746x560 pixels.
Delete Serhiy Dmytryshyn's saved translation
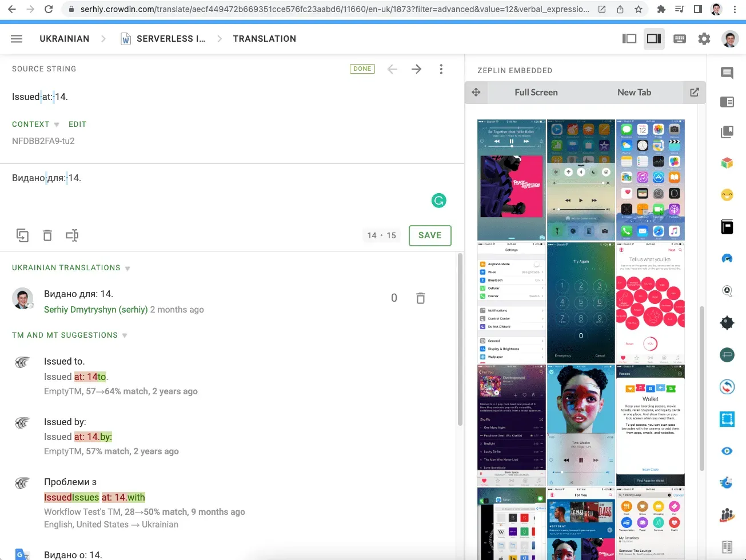pos(420,298)
